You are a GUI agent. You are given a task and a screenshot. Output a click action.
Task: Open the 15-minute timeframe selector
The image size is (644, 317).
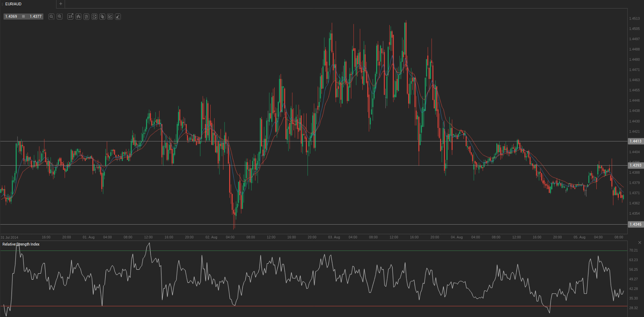coord(70,17)
